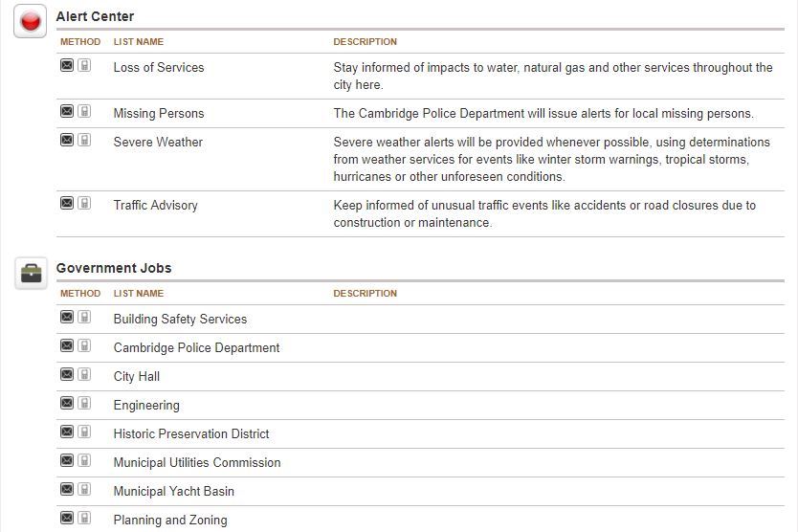
Task: Click text icon for Cambridge Police Department jobs
Action: pos(84,345)
